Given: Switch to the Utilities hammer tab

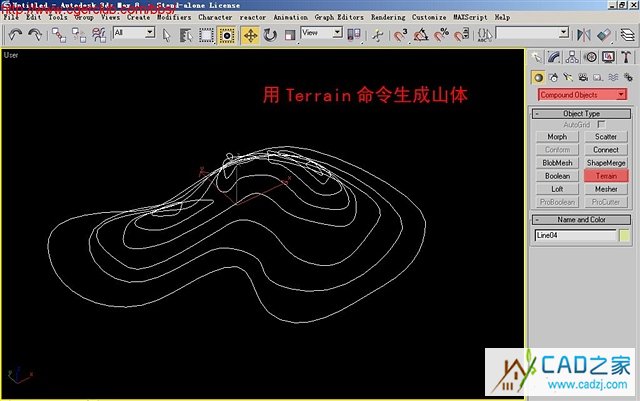Looking at the screenshot, I should coord(626,57).
